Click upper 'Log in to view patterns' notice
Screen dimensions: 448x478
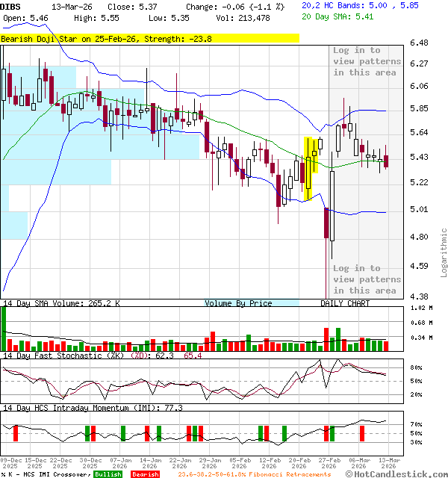pos(365,61)
